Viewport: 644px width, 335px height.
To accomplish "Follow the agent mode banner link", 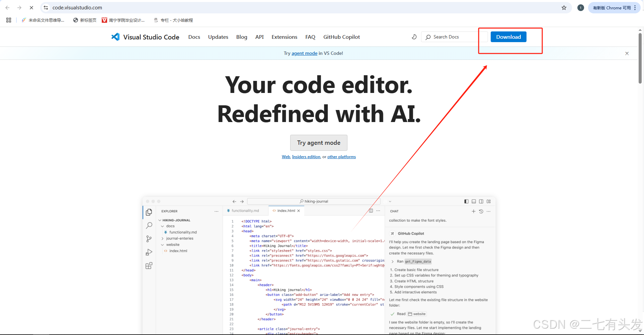I will coord(304,53).
